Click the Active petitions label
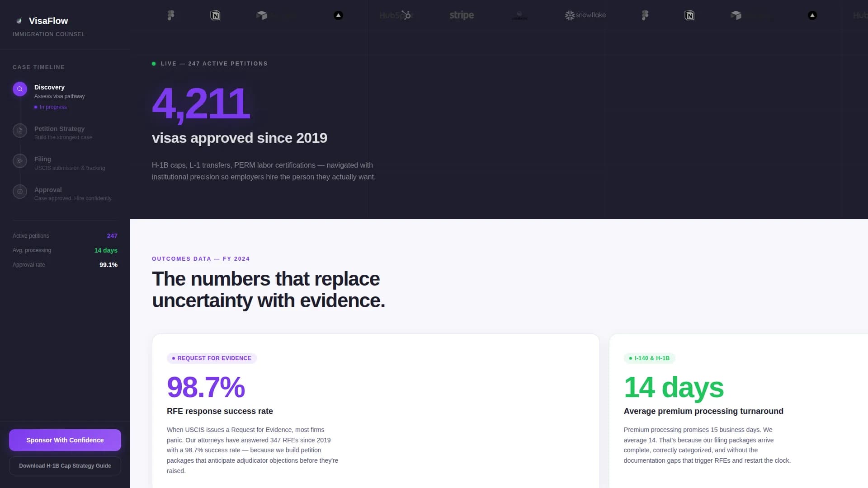The image size is (868, 488). (x=31, y=236)
